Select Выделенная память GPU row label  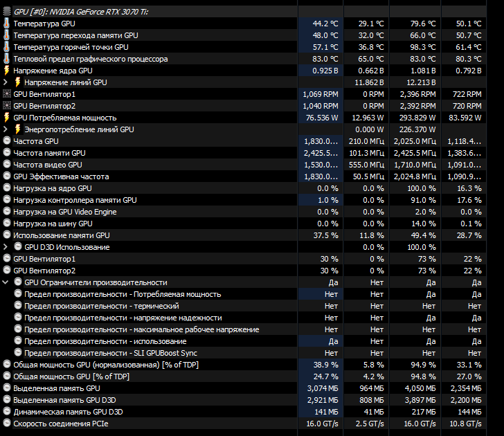click(x=57, y=388)
